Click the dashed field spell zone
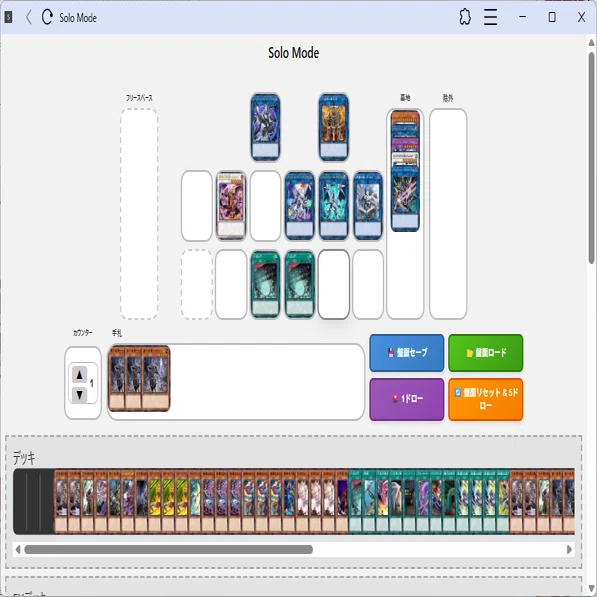 tap(197, 284)
